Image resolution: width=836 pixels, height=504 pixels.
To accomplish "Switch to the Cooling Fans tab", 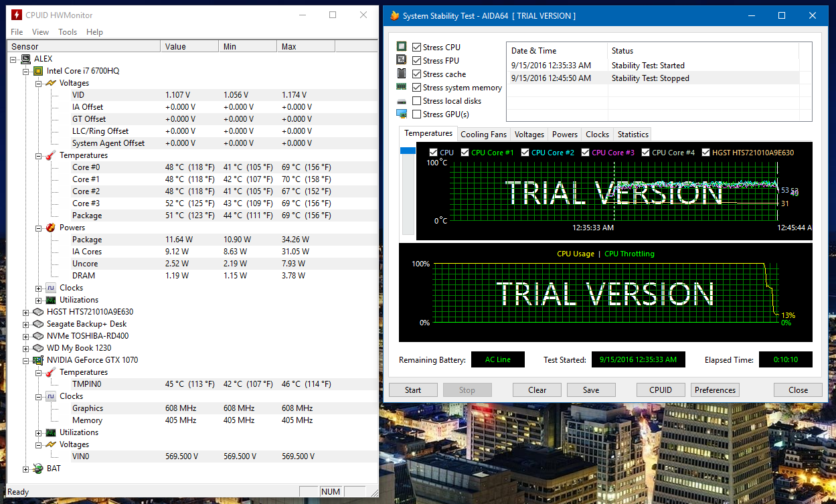I will point(483,135).
